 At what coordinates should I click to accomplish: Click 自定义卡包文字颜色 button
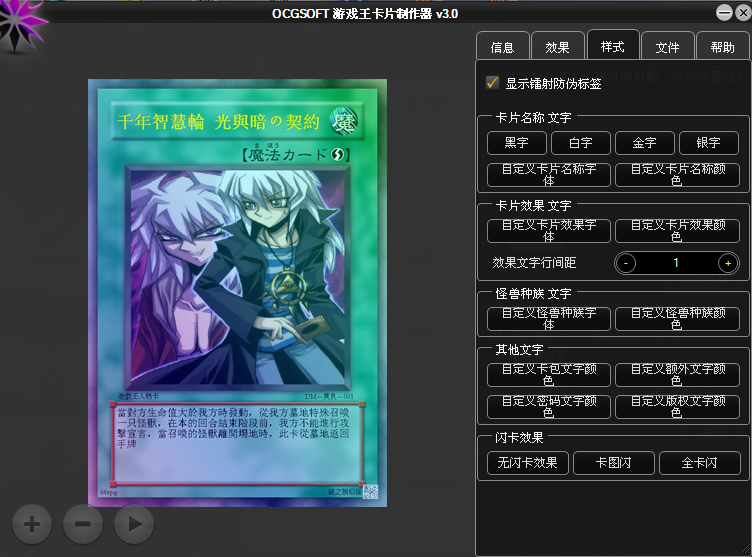[549, 375]
